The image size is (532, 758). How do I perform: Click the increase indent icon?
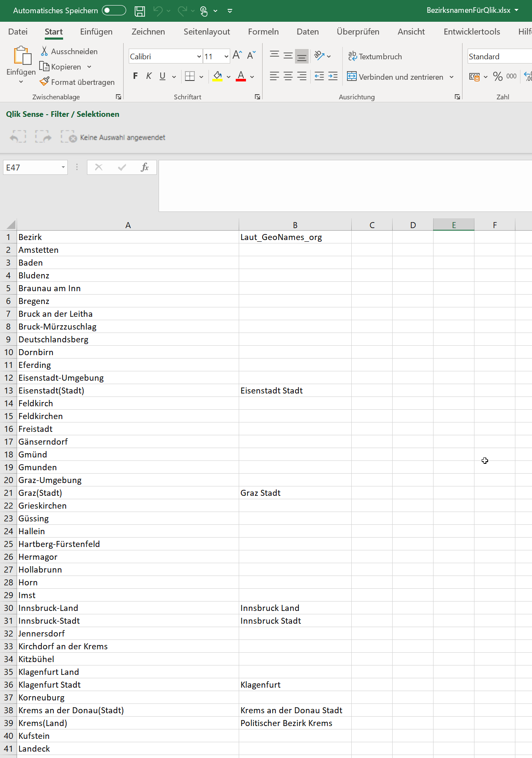(333, 76)
